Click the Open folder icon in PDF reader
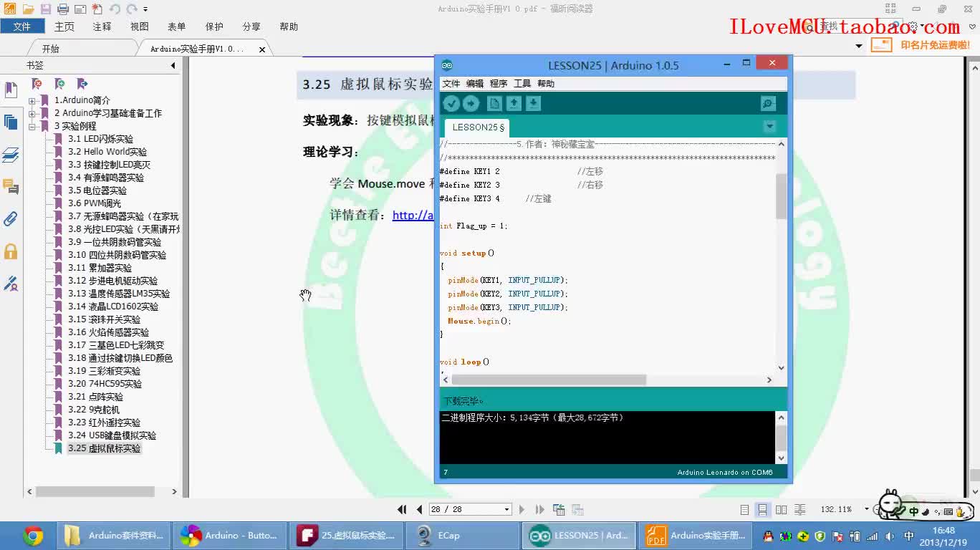The image size is (980, 550). (x=29, y=9)
